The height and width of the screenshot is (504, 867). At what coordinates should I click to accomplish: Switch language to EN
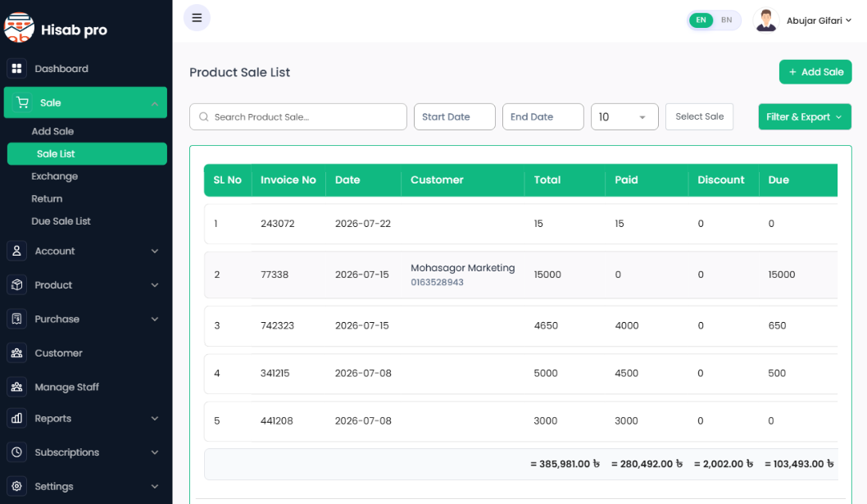coord(701,20)
